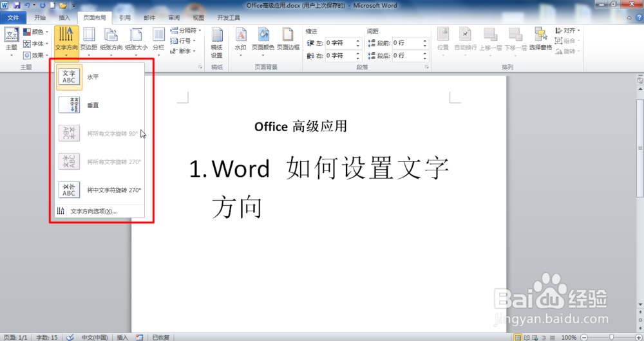The height and width of the screenshot is (341, 644).
Task: Open the 页面颜色 page color button
Action: coord(263,42)
